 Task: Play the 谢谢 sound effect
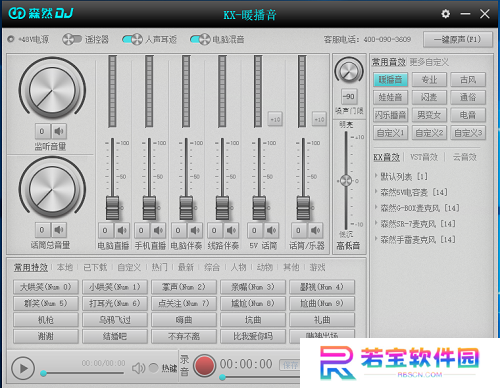click(x=46, y=336)
